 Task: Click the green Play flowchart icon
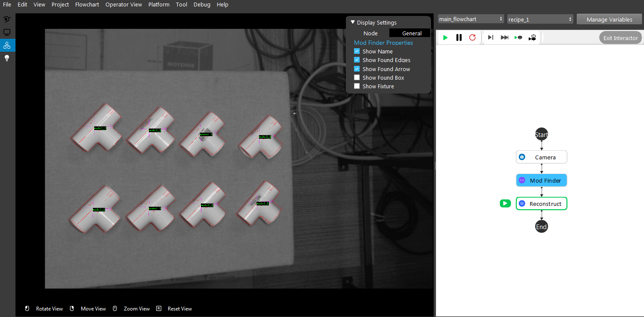pyautogui.click(x=445, y=38)
